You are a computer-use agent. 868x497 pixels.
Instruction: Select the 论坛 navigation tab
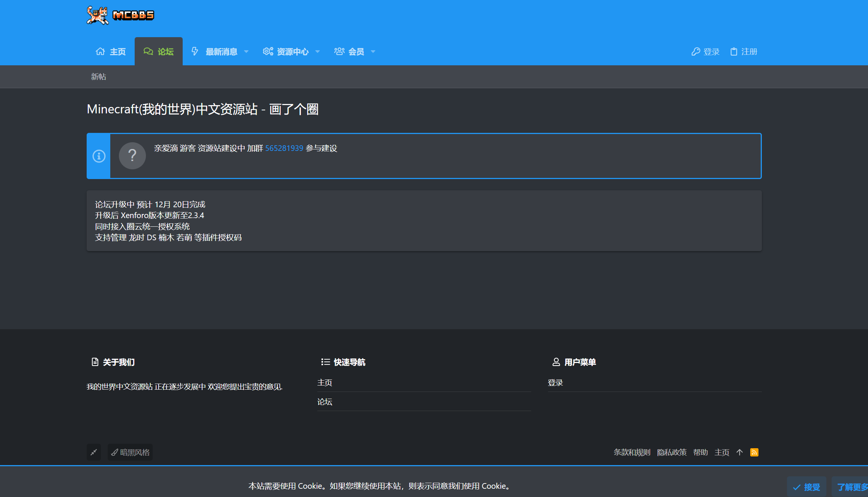(x=159, y=51)
